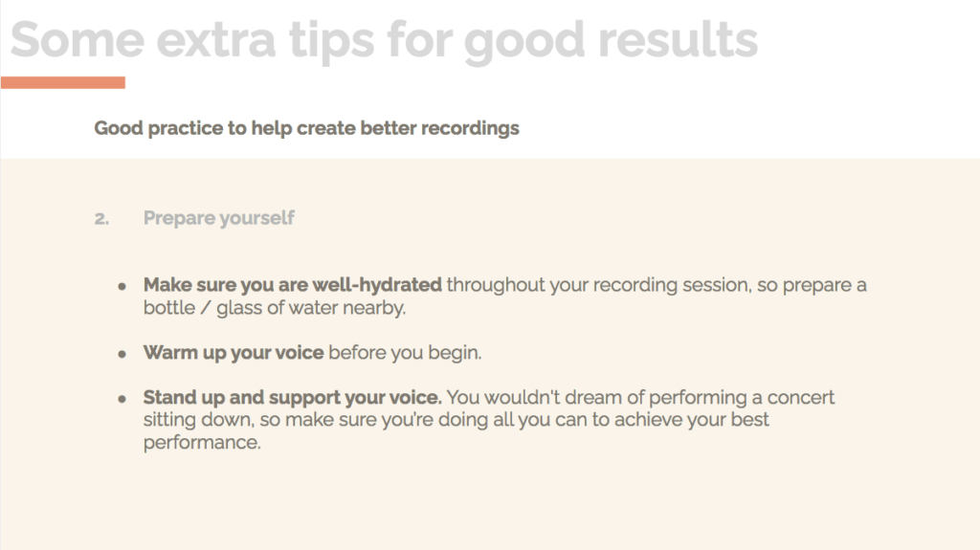Click the text "before you begin."
The image size is (980, 550).
[405, 353]
